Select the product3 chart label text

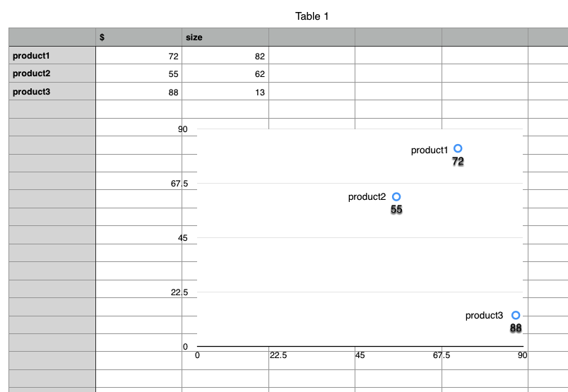pos(484,316)
